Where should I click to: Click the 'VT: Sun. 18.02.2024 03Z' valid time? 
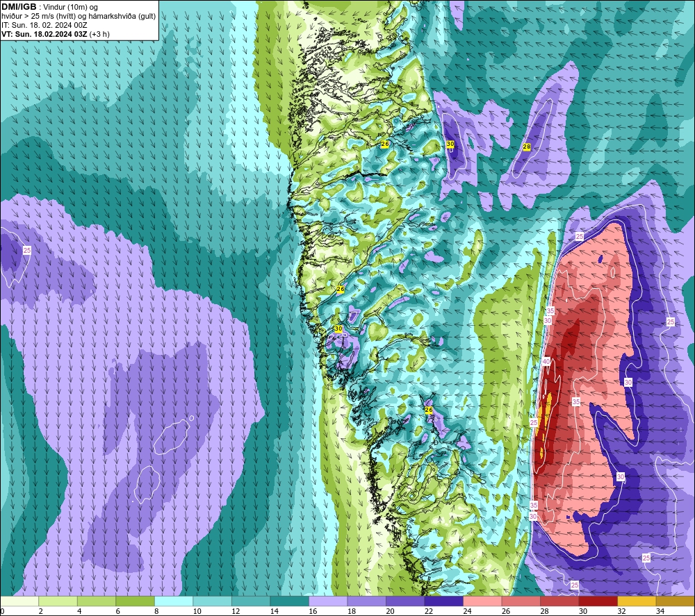tap(44, 34)
